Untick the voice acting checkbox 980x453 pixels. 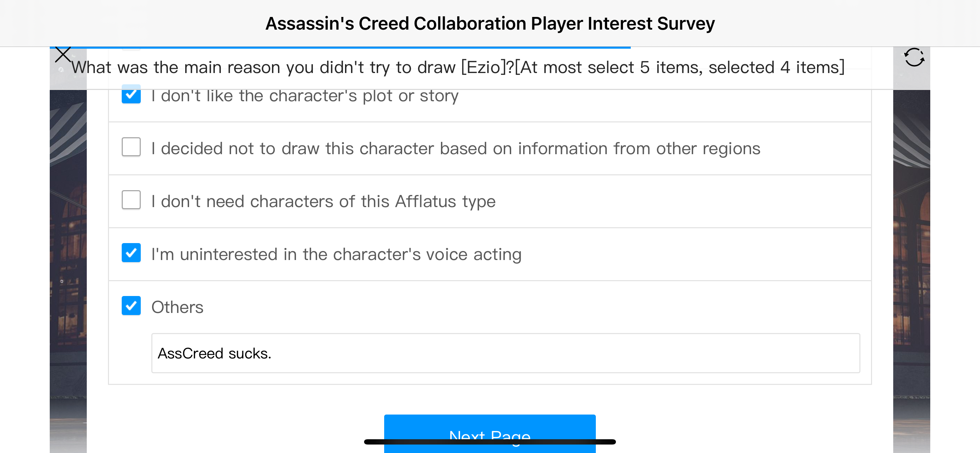click(131, 253)
